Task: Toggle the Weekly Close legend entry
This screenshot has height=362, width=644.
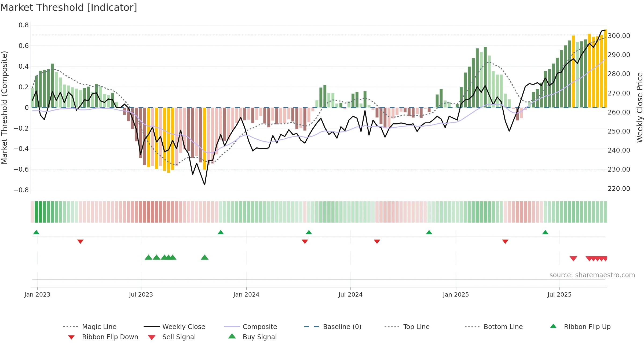Action: click(x=174, y=327)
